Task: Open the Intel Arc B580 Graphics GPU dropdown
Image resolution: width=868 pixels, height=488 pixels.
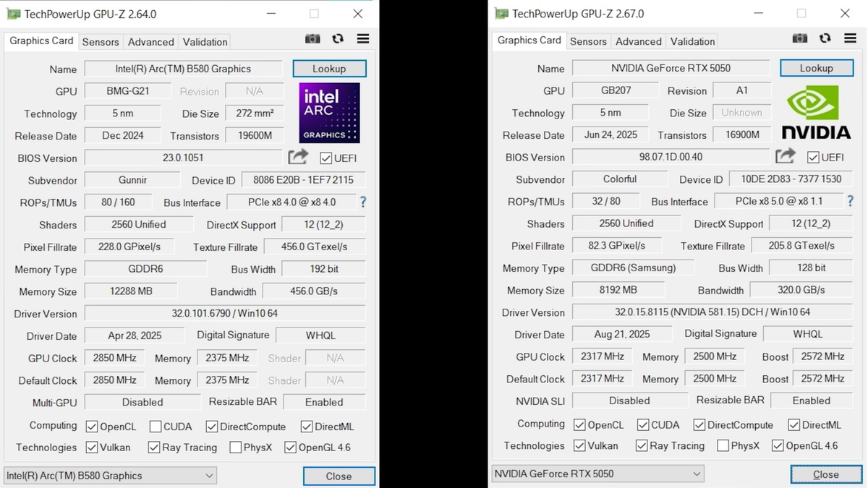Action: click(110, 476)
